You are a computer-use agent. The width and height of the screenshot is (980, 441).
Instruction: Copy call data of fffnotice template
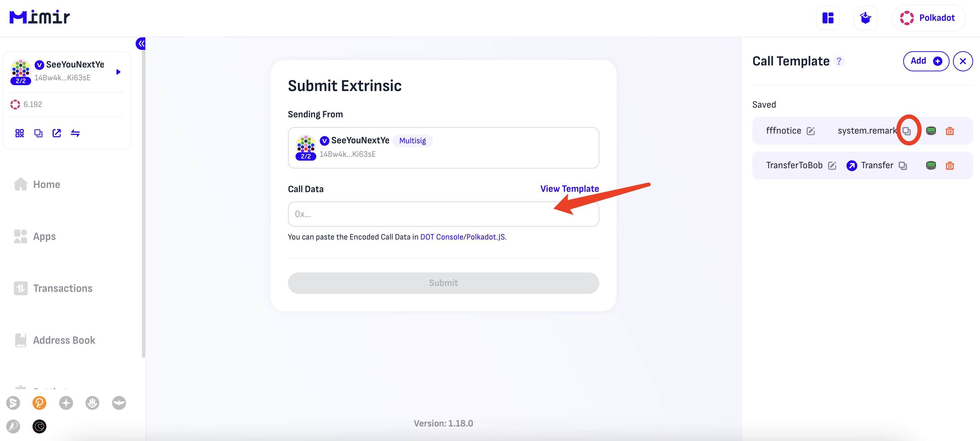907,131
